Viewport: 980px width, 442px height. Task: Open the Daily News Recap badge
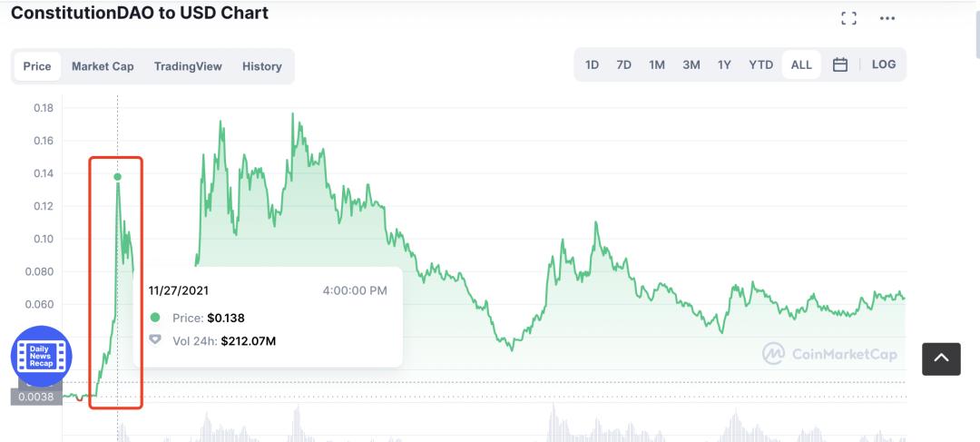point(41,356)
